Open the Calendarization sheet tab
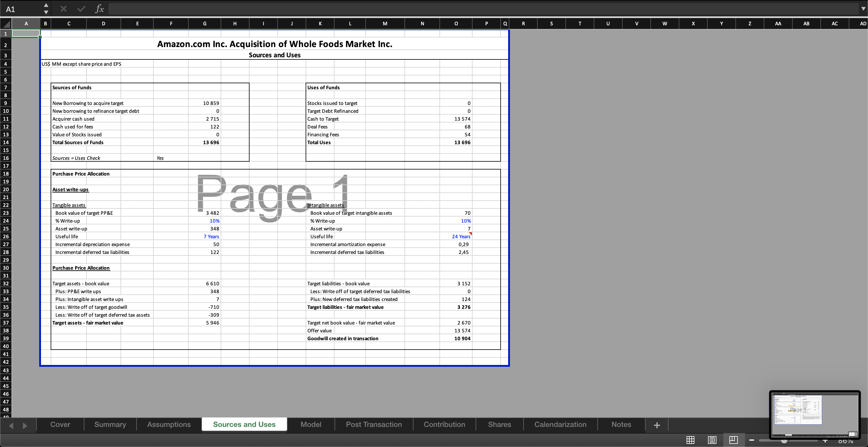The height and width of the screenshot is (447, 868). [x=560, y=424]
